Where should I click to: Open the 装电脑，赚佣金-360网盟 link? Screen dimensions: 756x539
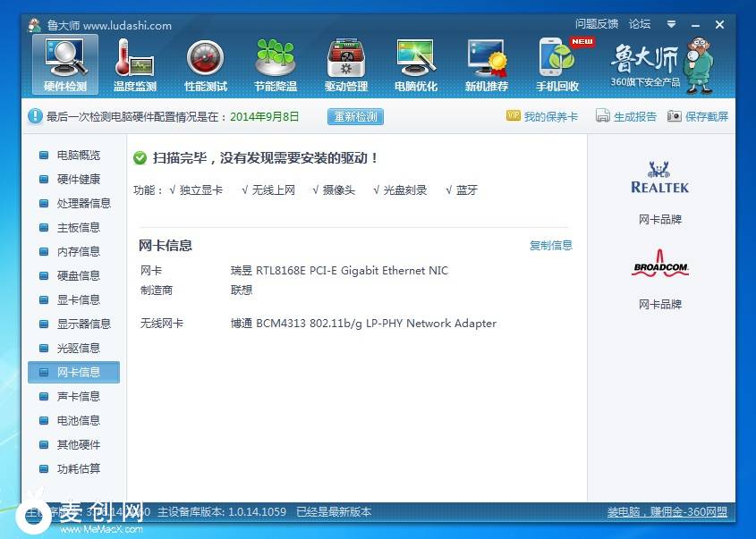[667, 512]
